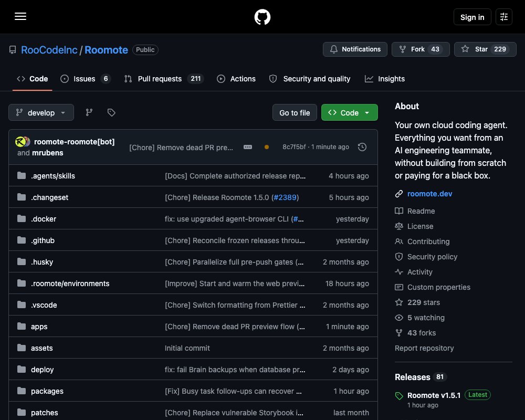Go to GitHub homepage via Octocat logo
Viewport: 525px width, 420px height.
(x=262, y=17)
